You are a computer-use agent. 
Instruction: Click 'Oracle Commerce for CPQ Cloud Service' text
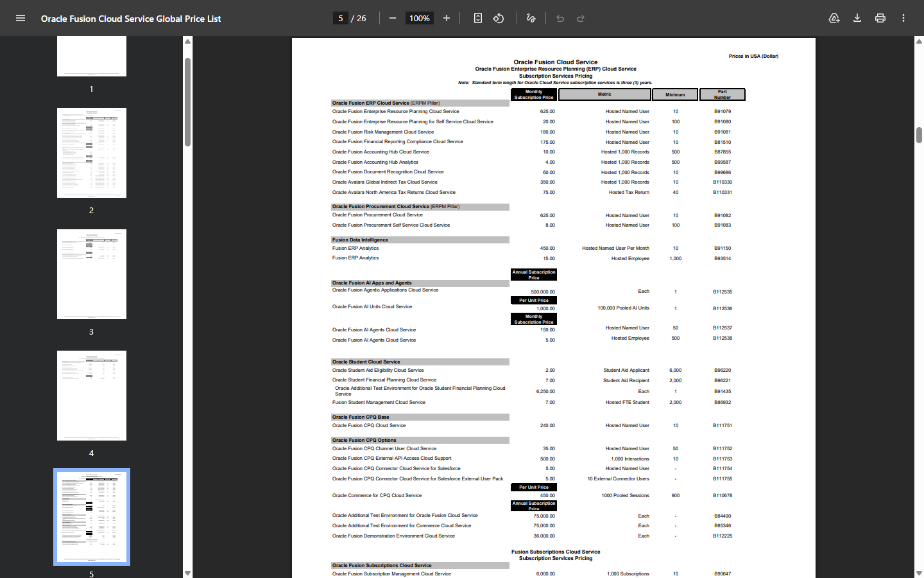pos(377,496)
